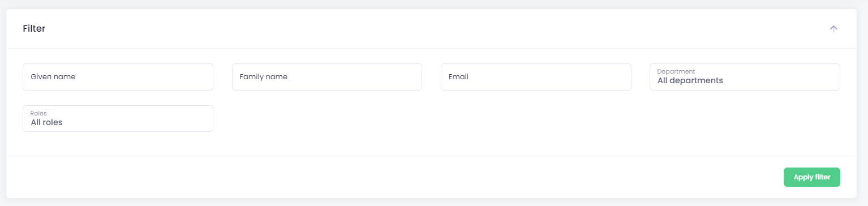This screenshot has height=206, width=868.
Task: Click the right end of the Roles box
Action: 202,119
